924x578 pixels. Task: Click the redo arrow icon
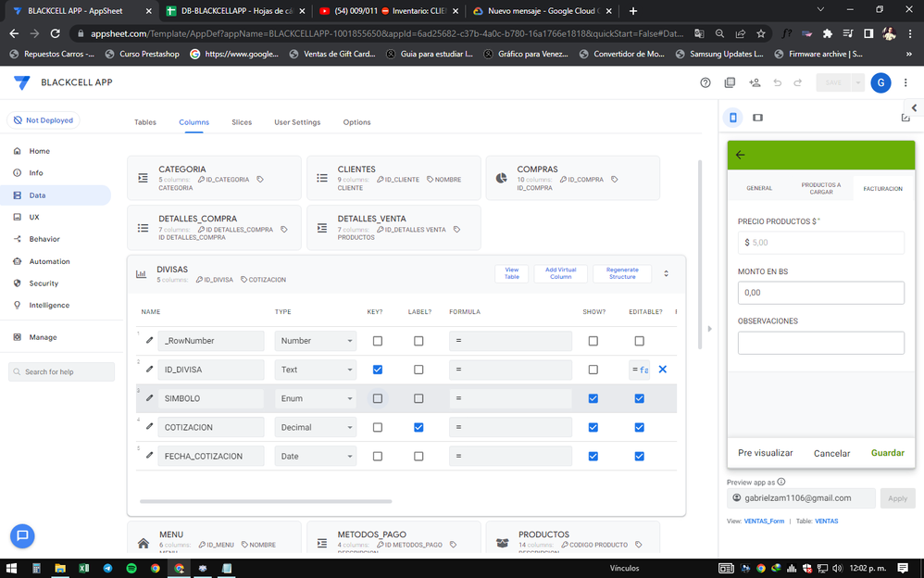click(x=798, y=82)
